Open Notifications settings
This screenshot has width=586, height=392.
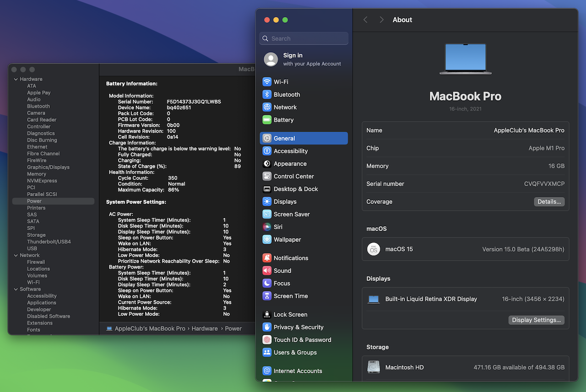(304, 258)
